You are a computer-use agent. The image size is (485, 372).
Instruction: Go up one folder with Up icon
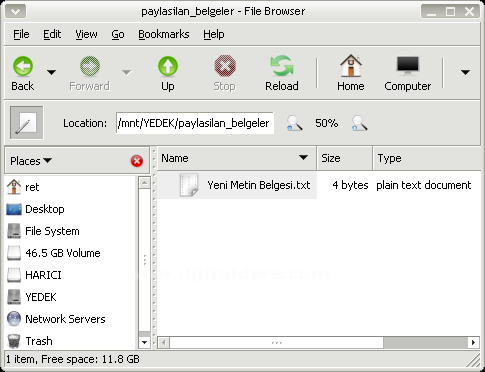coord(168,66)
